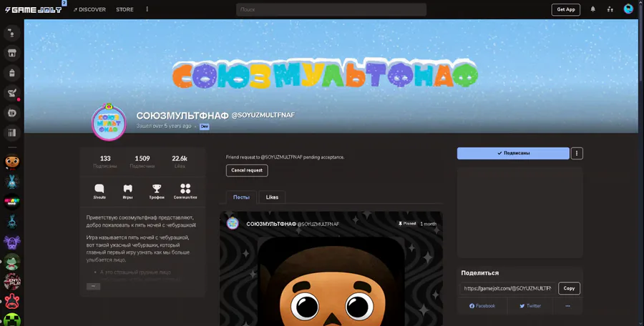Open the Game Jolt logo home link
Viewport: 644px width, 326px height.
[x=33, y=9]
